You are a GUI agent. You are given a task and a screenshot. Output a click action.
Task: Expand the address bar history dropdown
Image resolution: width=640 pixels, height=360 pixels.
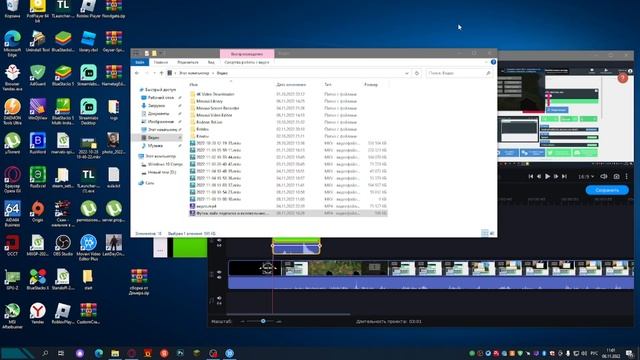407,73
